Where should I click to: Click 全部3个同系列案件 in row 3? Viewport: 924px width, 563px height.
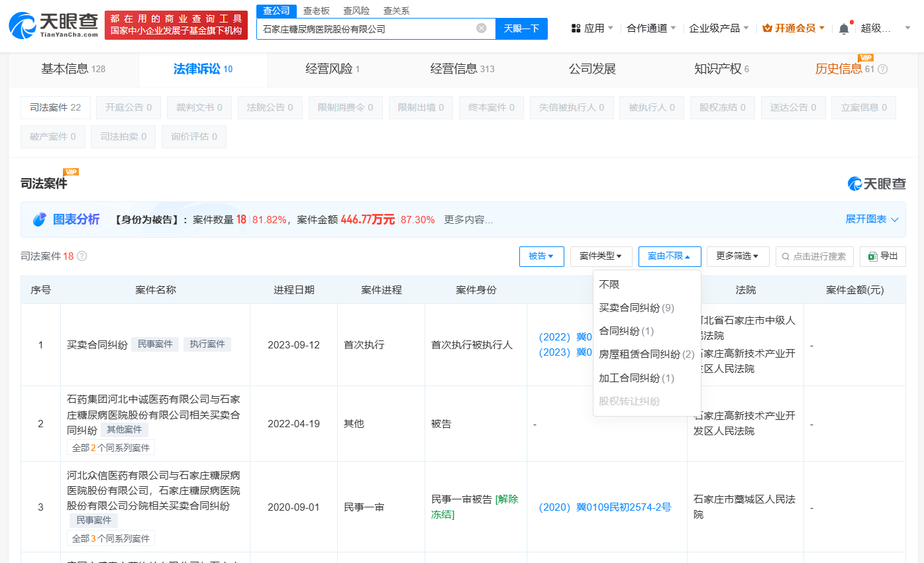point(111,538)
